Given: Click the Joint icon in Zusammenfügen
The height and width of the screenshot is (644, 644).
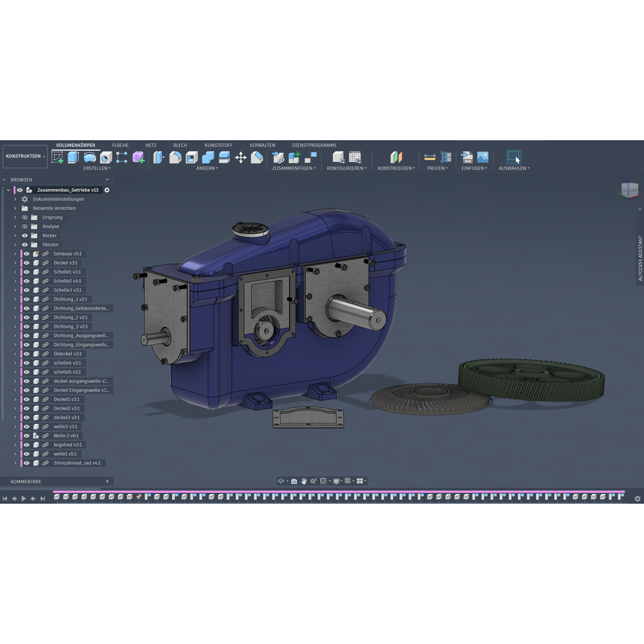Looking at the screenshot, I should [x=311, y=157].
